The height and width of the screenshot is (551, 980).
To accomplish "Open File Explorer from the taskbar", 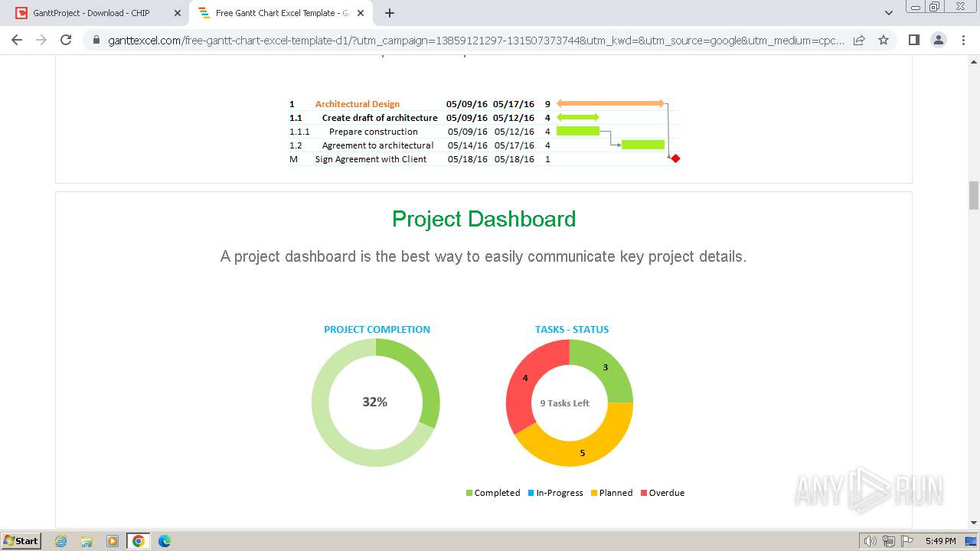I will point(87,541).
